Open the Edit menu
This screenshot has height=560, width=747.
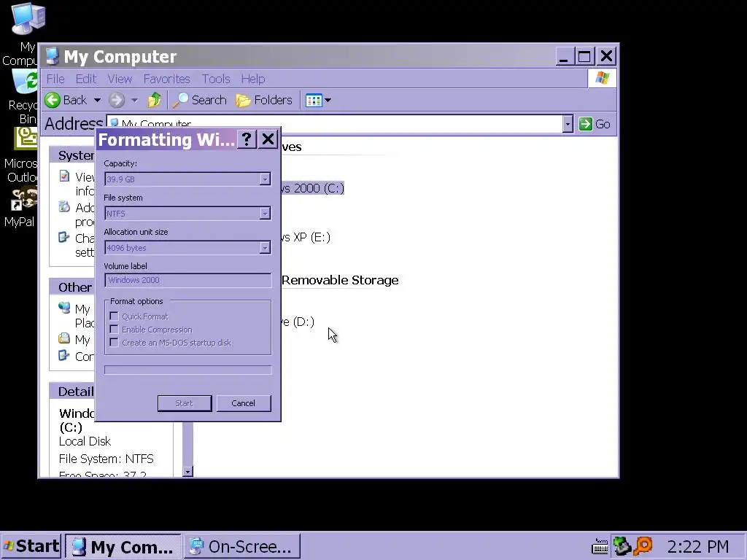click(86, 79)
